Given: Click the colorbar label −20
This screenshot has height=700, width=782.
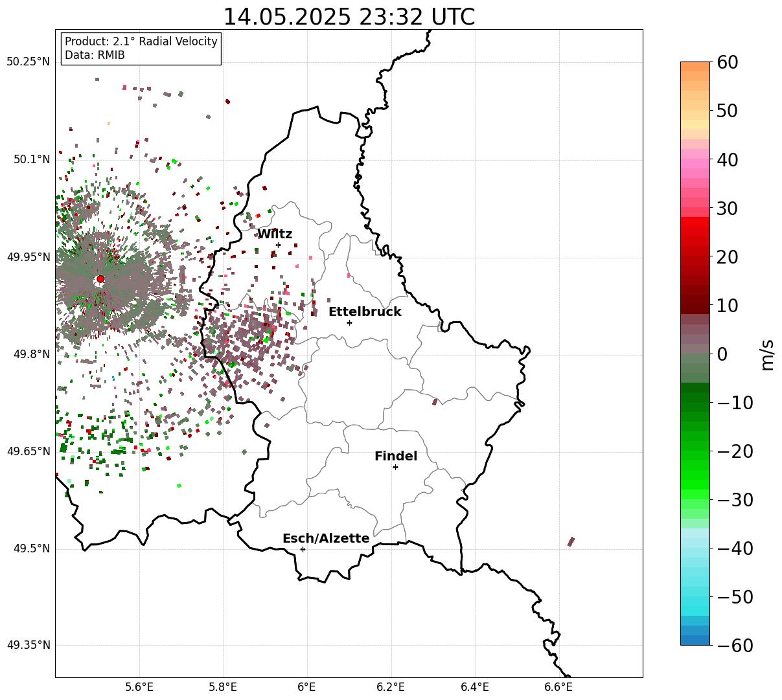Looking at the screenshot, I should coord(735,451).
